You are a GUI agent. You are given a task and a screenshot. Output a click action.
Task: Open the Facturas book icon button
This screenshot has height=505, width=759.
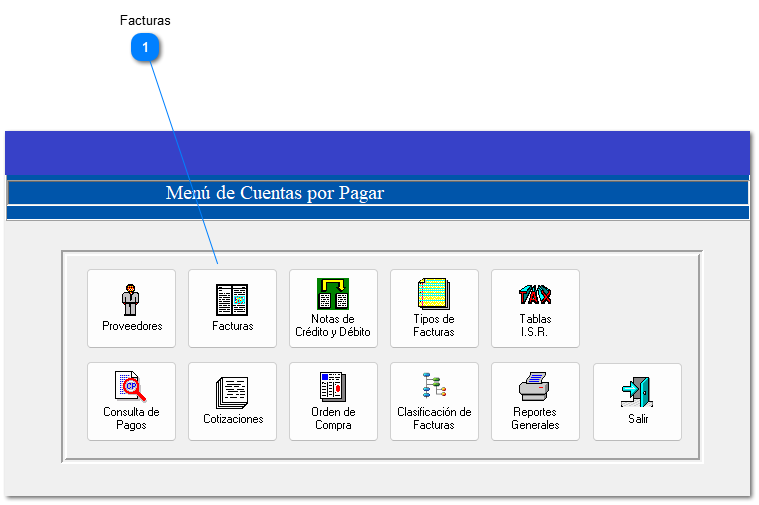tap(232, 308)
